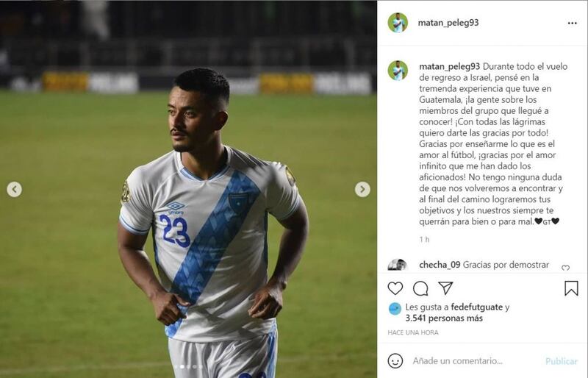This screenshot has width=588, height=378.
Task: Open the comment speech bubble icon
Action: click(x=420, y=288)
